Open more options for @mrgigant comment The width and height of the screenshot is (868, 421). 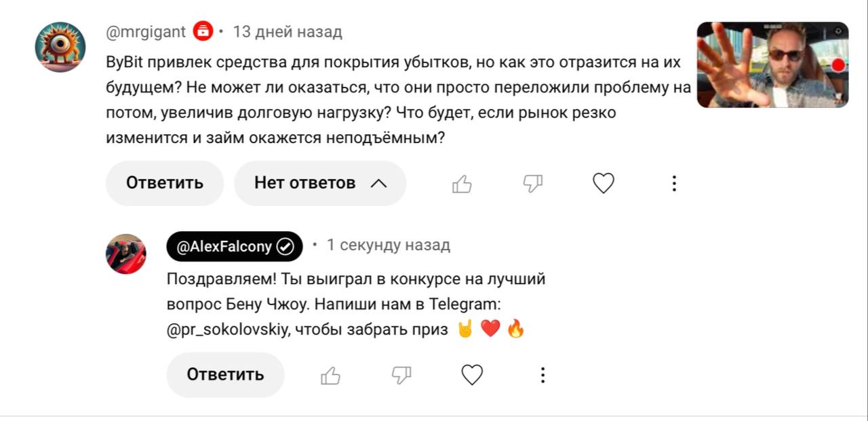click(x=674, y=184)
